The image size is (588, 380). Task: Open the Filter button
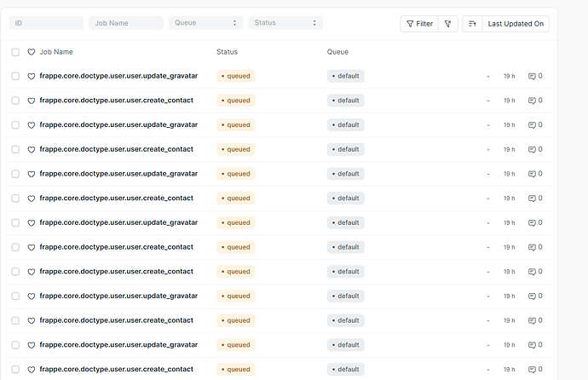coord(419,24)
